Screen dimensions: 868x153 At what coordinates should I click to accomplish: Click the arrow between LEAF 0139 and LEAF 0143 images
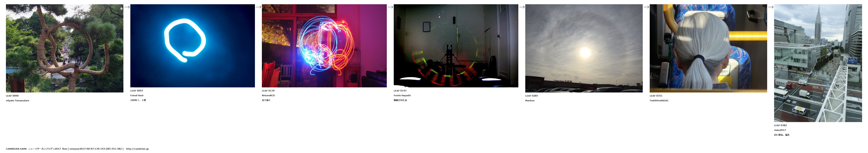tap(390, 7)
